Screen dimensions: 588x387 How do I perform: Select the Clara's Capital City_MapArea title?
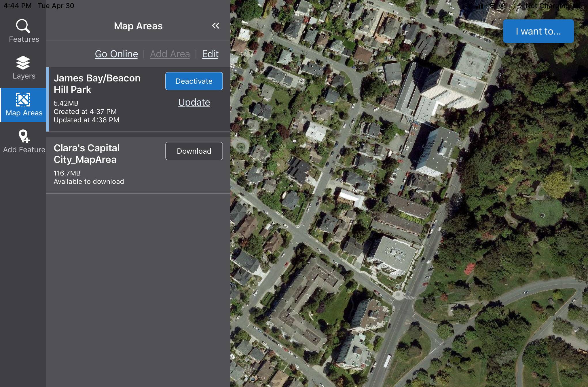tap(87, 154)
